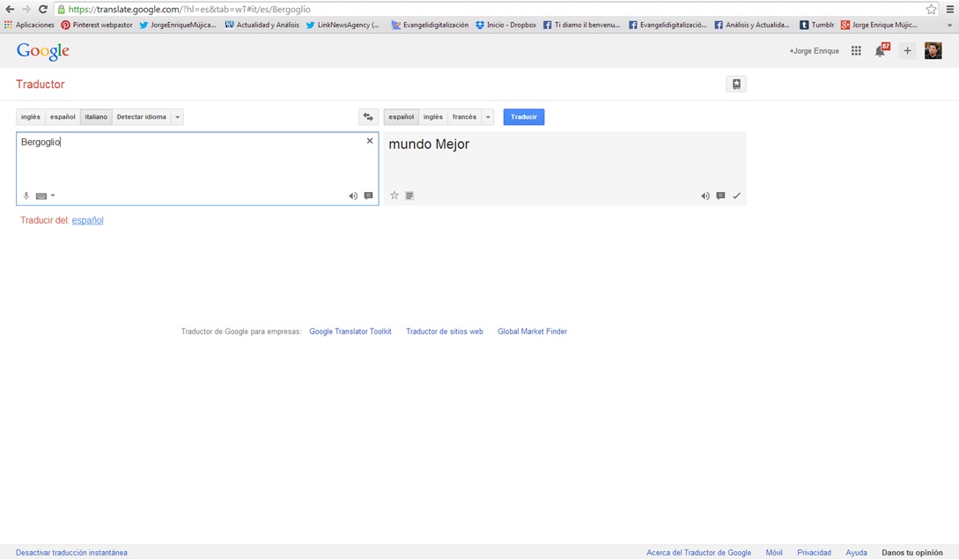Open the Phrasebook icon button
Screen dimensions: 959x560
click(x=736, y=85)
